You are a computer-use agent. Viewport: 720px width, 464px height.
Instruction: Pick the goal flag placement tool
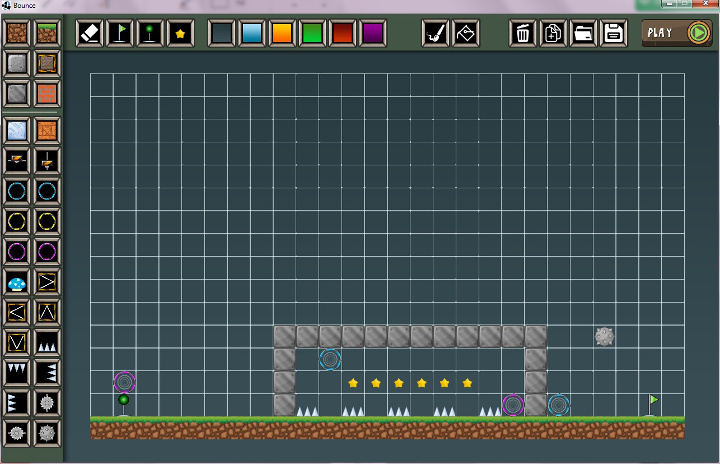[120, 33]
